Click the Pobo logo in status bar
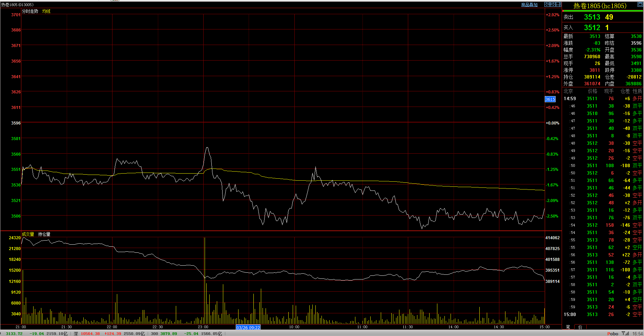This screenshot has height=336, width=644. 612,333
